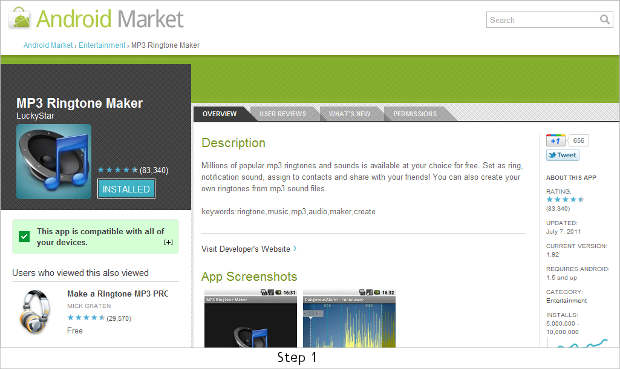
Task: Open the Entertainment breadcrumb link
Action: [102, 45]
